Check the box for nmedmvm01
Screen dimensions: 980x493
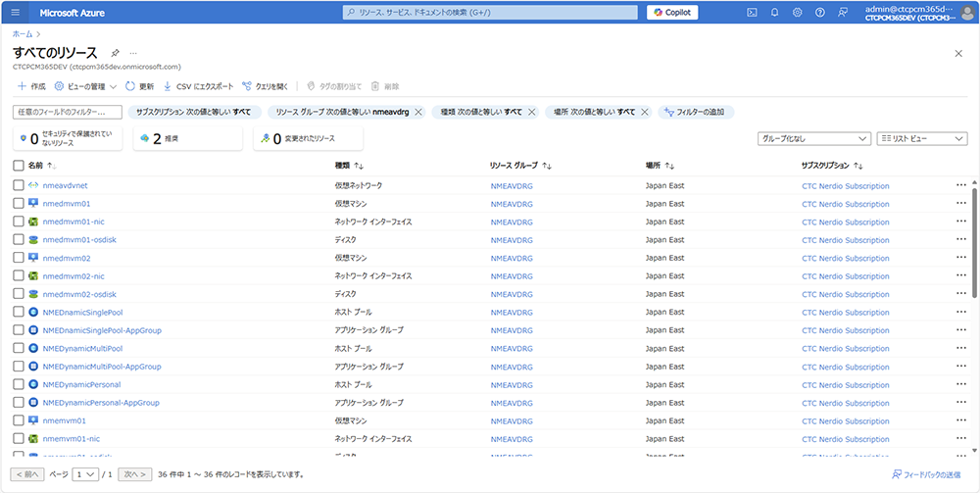click(18, 204)
